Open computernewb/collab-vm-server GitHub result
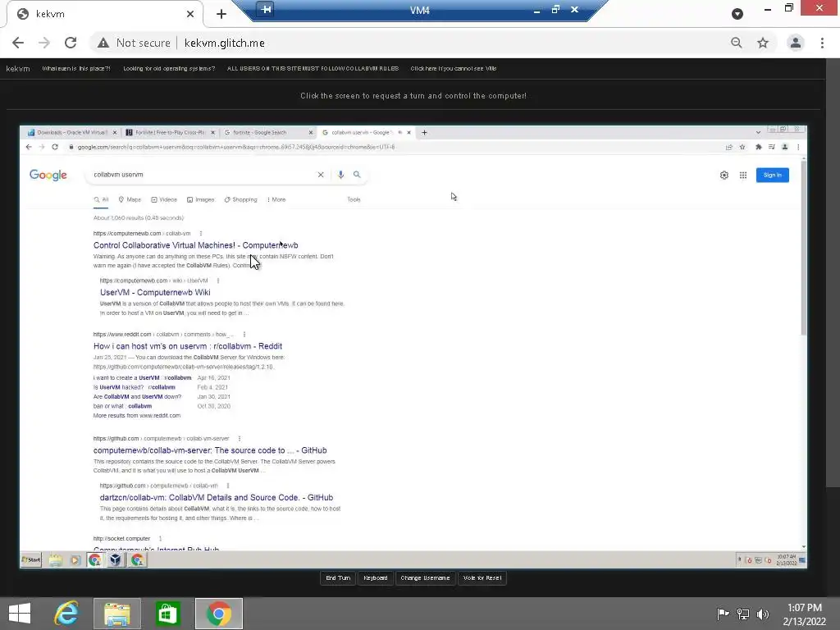The width and height of the screenshot is (840, 630). point(210,450)
